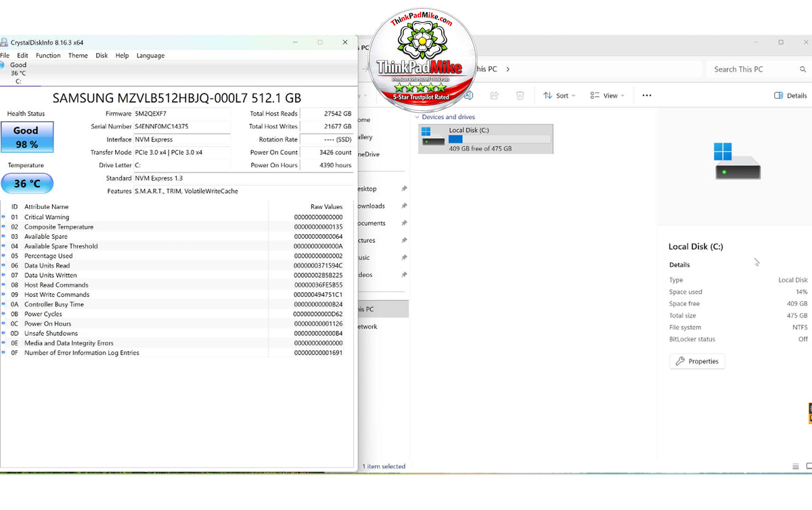Expand the chevron after This PC in the address bar
812x510 pixels.
pos(508,69)
